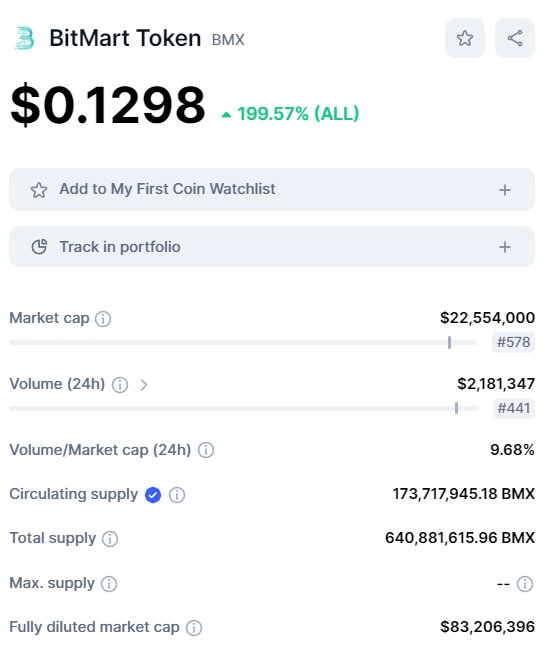
Task: Click the Total supply info icon
Action: (110, 539)
